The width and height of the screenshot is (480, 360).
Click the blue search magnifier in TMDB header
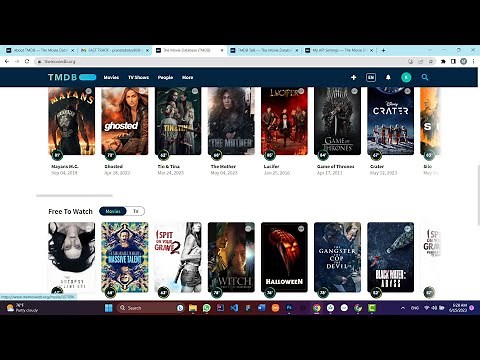point(425,77)
